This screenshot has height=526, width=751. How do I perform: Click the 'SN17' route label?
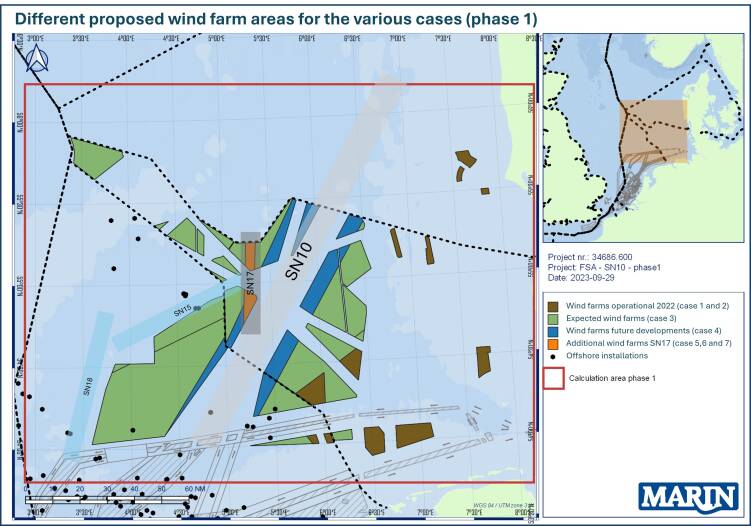[x=251, y=282]
